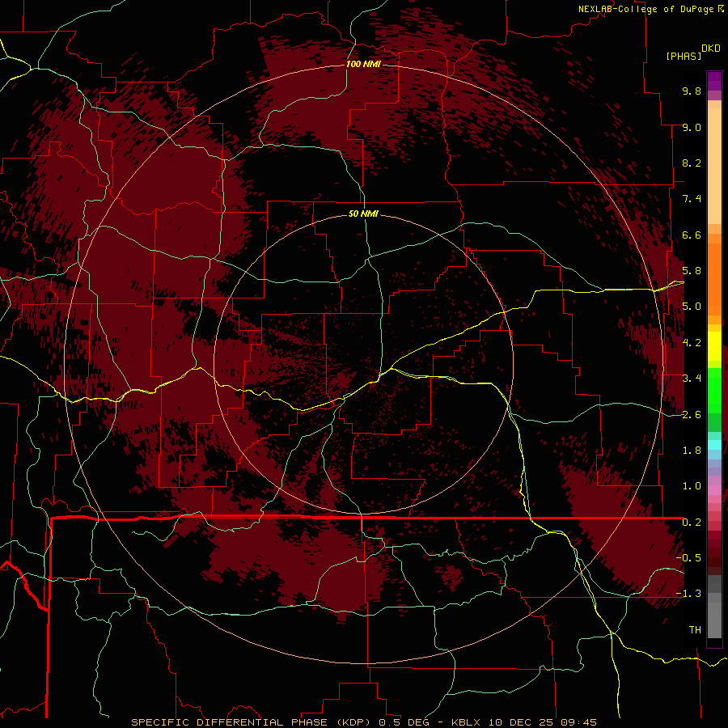Click the 6.6 value on the color scale
The image size is (728, 728).
[x=692, y=235]
